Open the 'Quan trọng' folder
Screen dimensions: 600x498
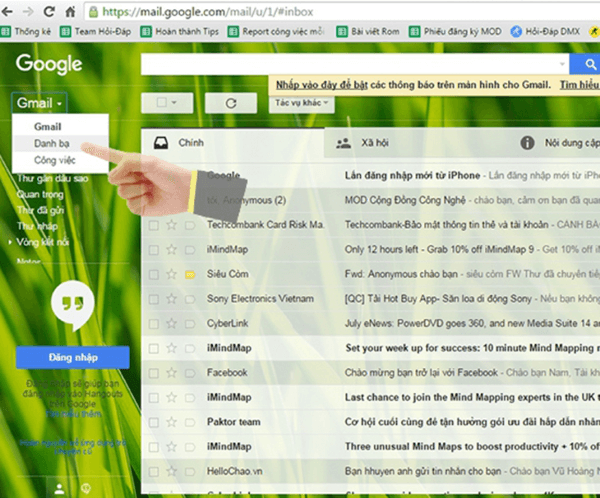pos(40,194)
